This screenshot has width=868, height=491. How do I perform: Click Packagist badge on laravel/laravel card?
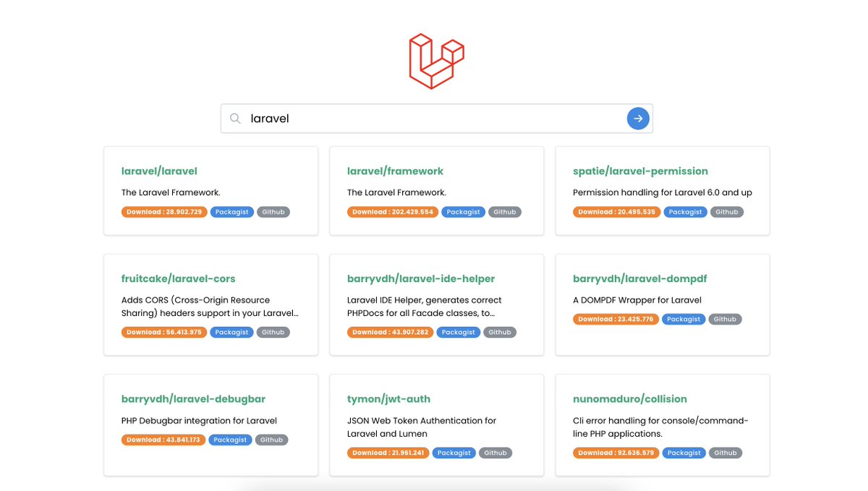tap(232, 212)
